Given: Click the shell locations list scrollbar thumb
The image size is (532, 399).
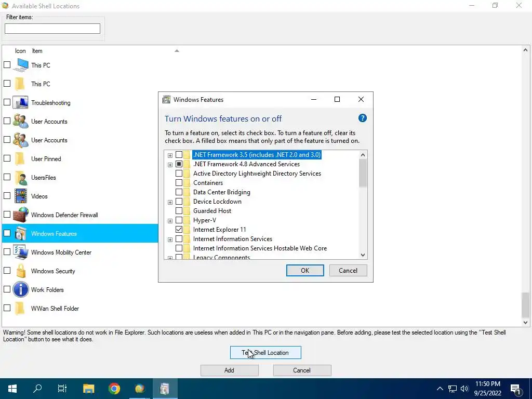Looking at the screenshot, I should (525, 304).
